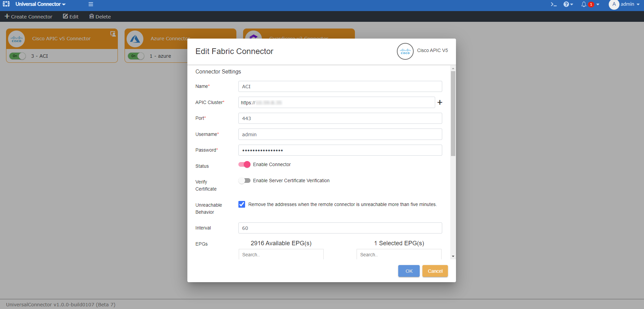This screenshot has width=644, height=309.
Task: Click the OK button to save changes
Action: click(x=409, y=271)
